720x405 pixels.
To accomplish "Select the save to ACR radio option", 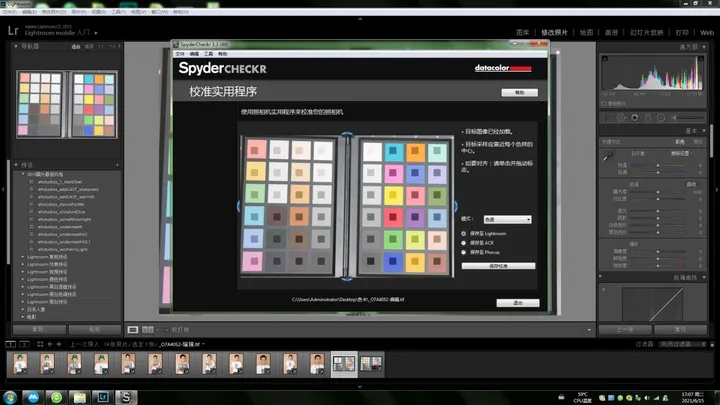I will tap(464, 243).
